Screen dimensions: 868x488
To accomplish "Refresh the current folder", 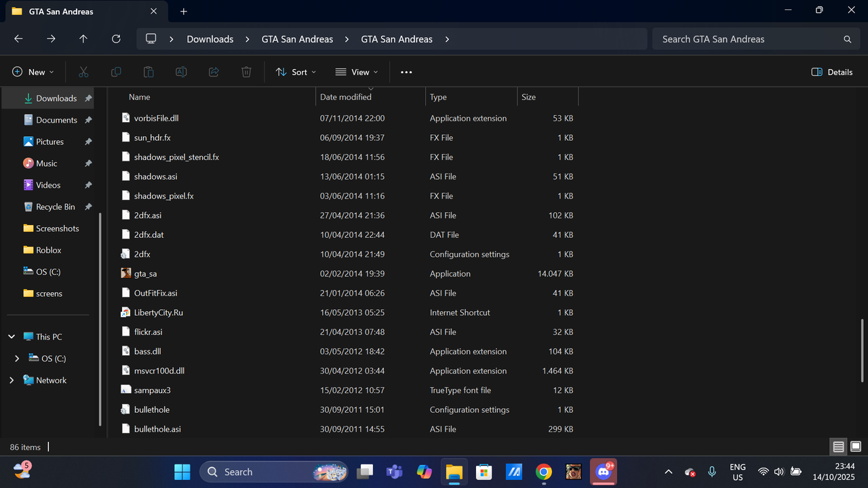I will click(x=116, y=39).
